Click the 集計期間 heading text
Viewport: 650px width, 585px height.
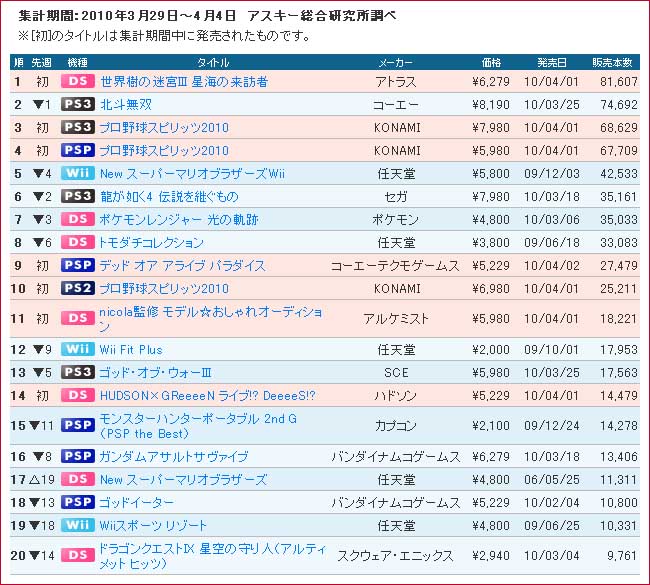click(x=207, y=16)
